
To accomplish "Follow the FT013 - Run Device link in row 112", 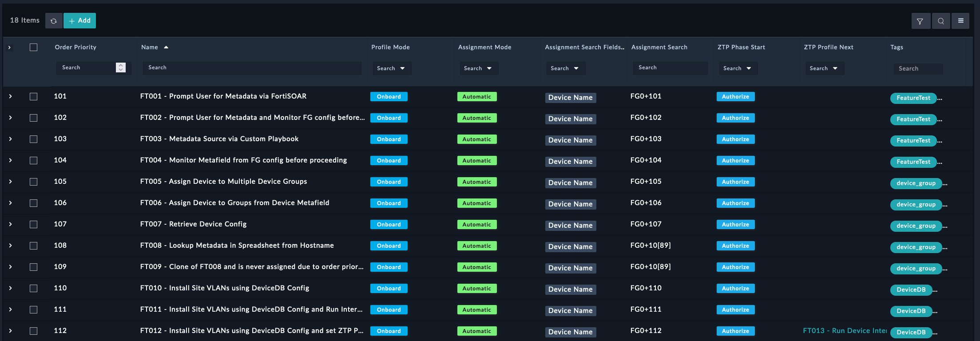I will click(x=845, y=331).
